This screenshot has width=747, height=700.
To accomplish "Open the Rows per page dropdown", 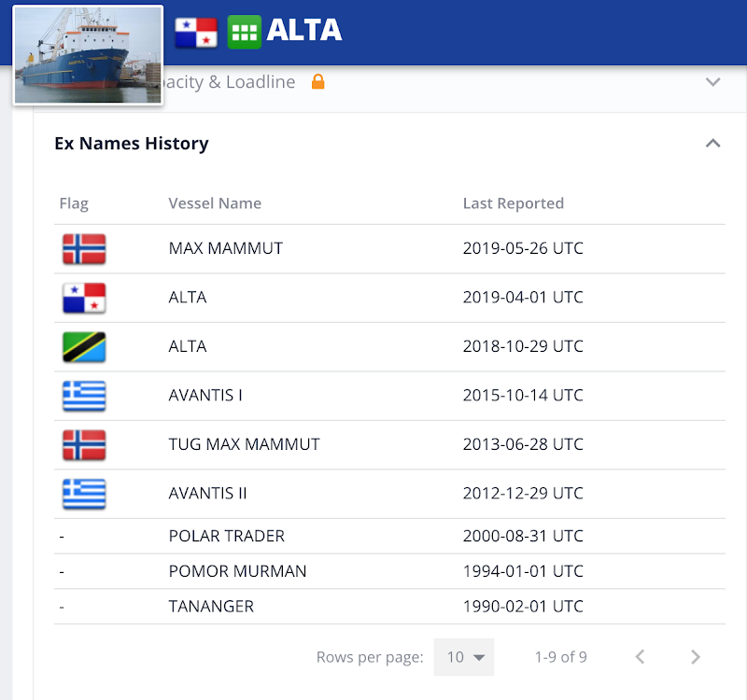I will (464, 657).
